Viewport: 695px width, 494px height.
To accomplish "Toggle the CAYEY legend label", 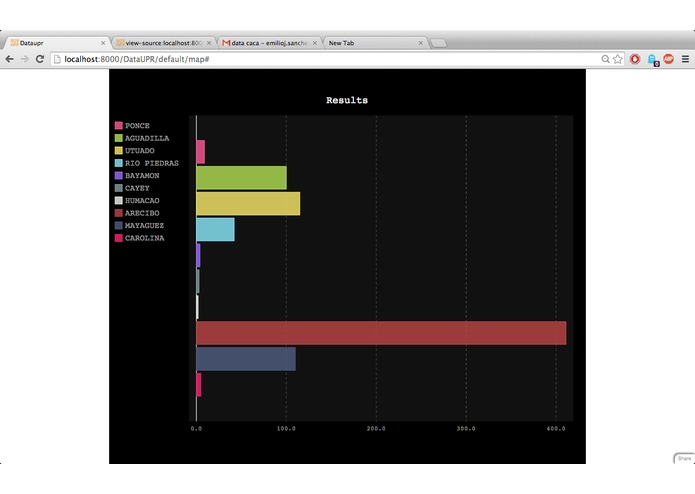I will 137,188.
